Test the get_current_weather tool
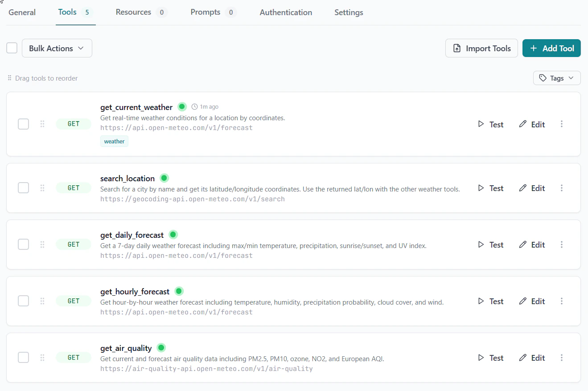 [x=490, y=124]
